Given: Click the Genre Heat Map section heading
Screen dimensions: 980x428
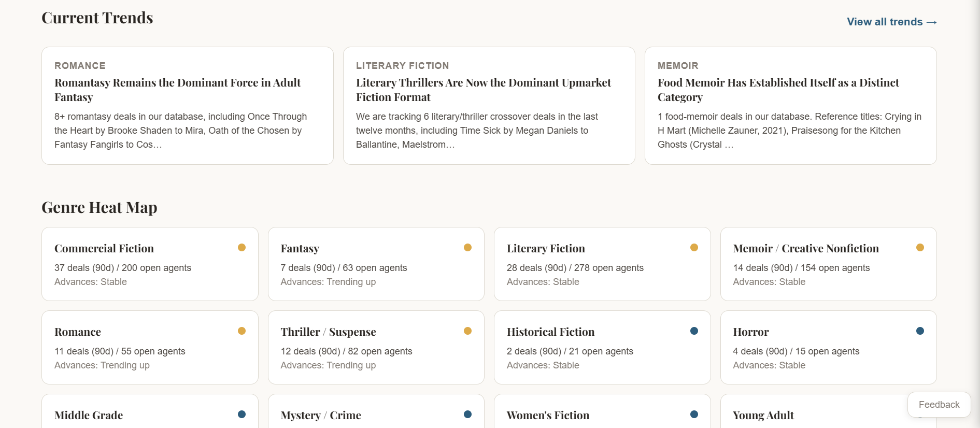Looking at the screenshot, I should coord(99,207).
